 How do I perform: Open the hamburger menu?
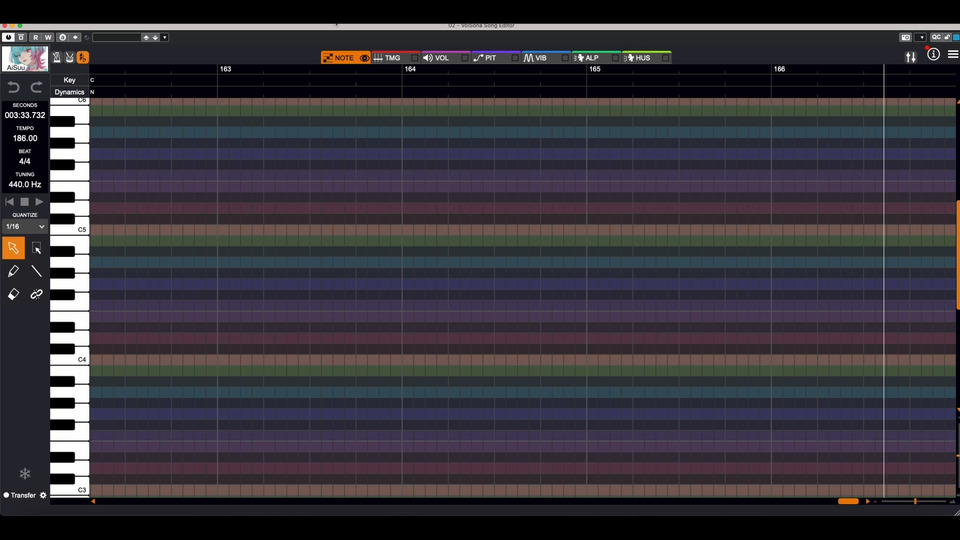pos(953,54)
